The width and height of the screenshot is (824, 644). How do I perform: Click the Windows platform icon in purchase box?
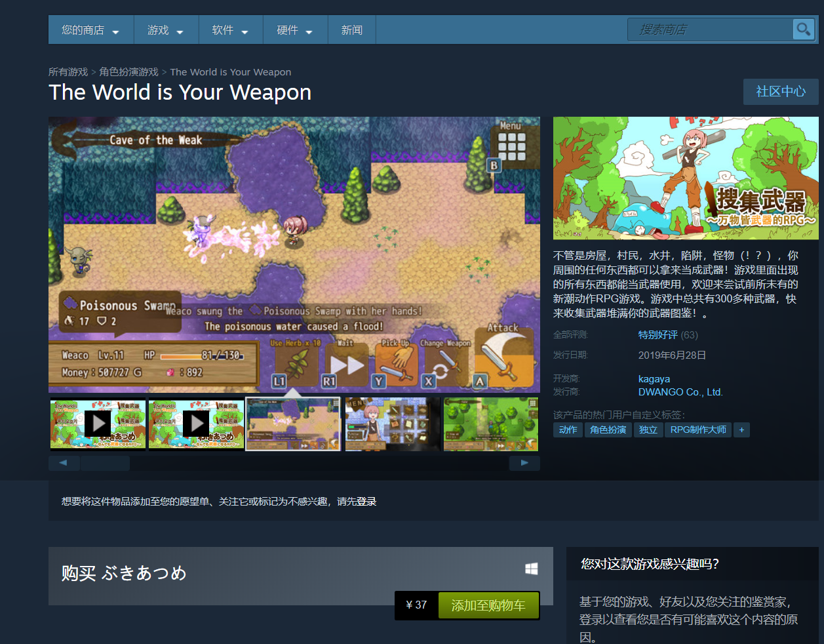[x=532, y=569]
